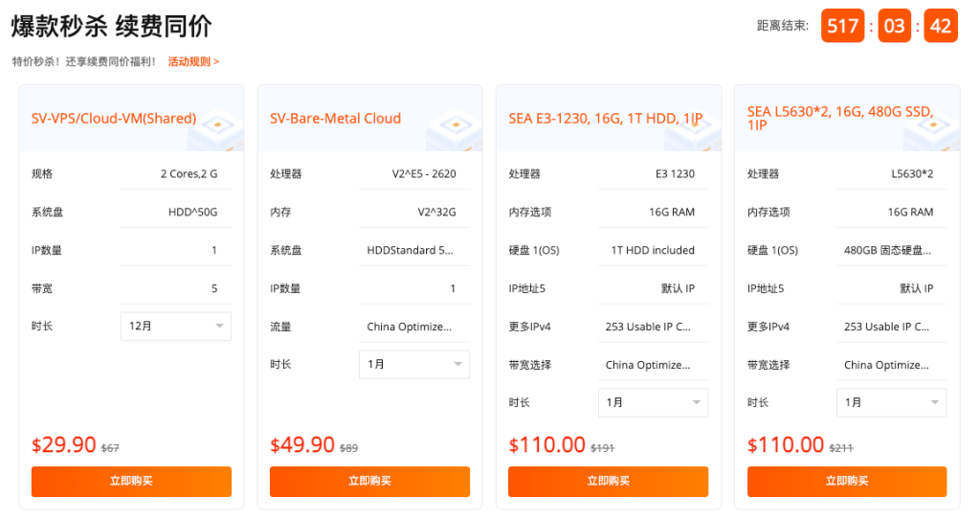Click the truncated 480GB 固态硬盘 value

tap(886, 250)
